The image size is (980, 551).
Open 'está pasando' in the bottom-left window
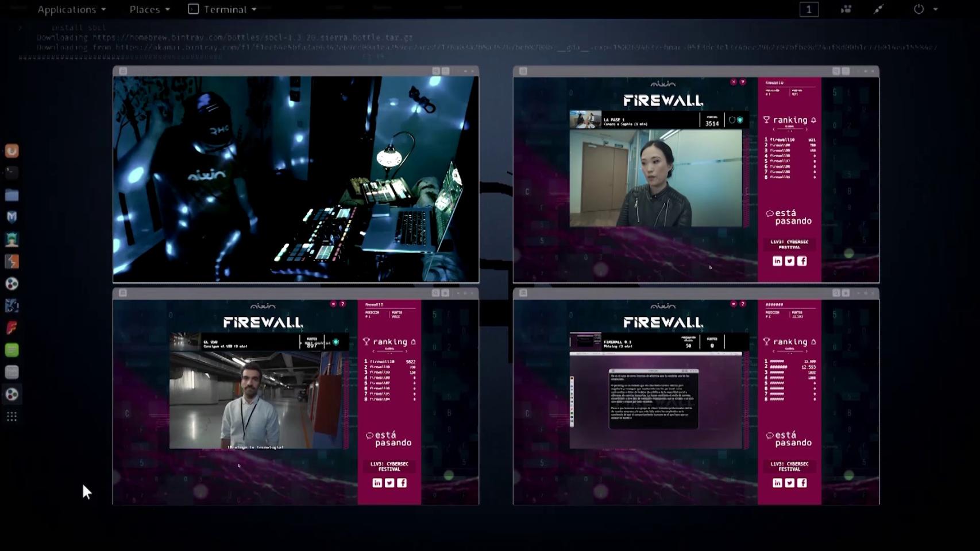(x=389, y=439)
